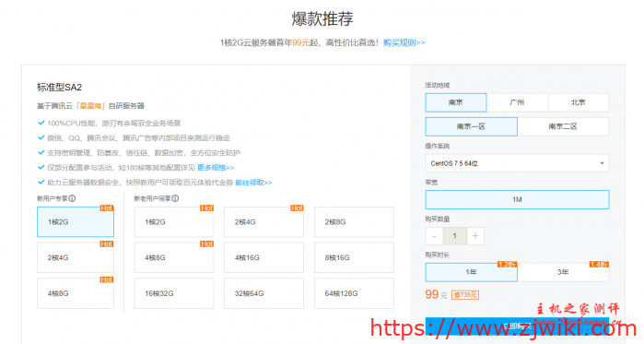This screenshot has height=344, width=644.
Task: Select 2核4G under 新用户专享
Action: [x=76, y=257]
